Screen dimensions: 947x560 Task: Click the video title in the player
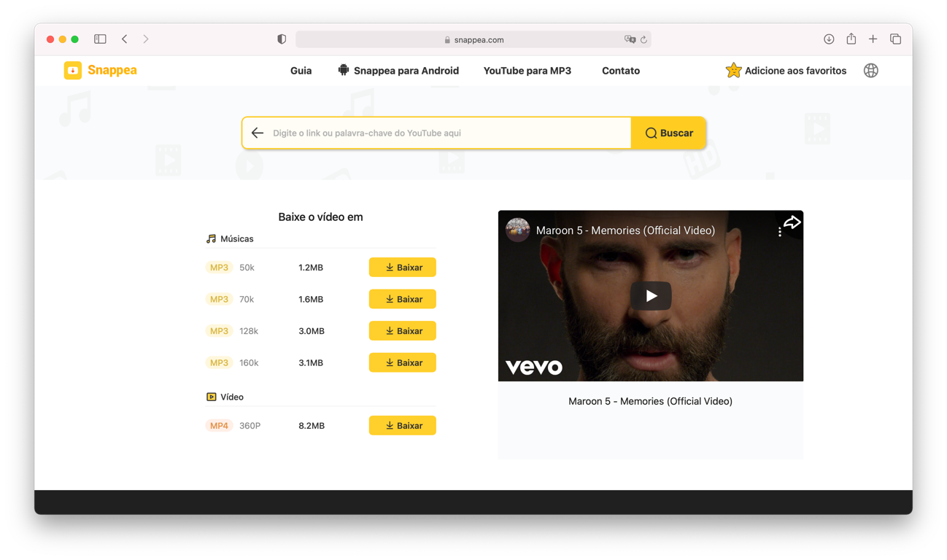coord(625,230)
